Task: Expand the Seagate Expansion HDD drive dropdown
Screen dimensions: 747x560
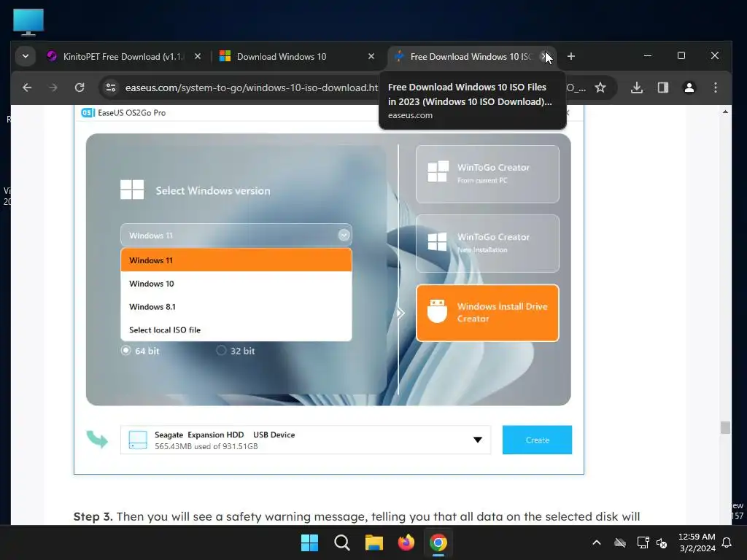Action: tap(477, 440)
